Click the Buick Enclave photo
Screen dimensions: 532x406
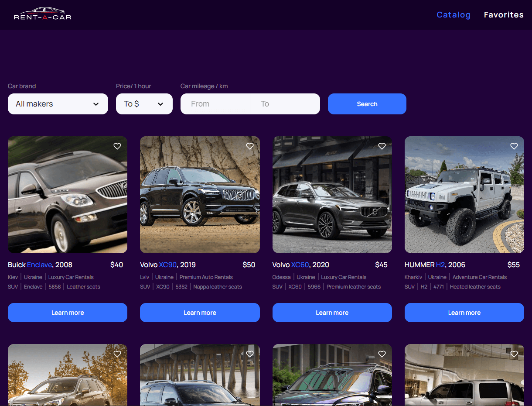[68, 195]
